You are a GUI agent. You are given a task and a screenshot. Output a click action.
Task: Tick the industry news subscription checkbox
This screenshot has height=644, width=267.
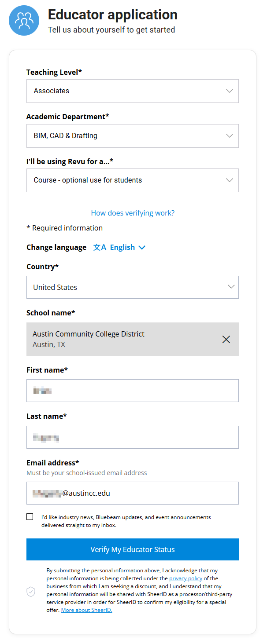coord(30,517)
